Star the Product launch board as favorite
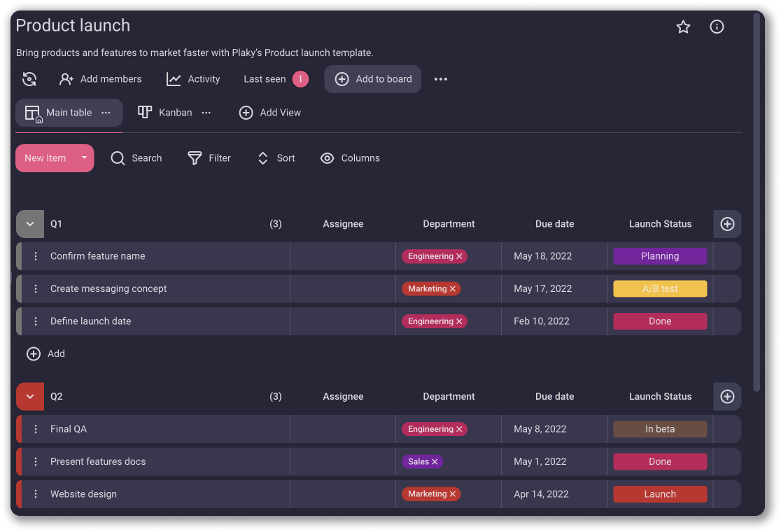This screenshot has height=532, width=781. tap(683, 27)
